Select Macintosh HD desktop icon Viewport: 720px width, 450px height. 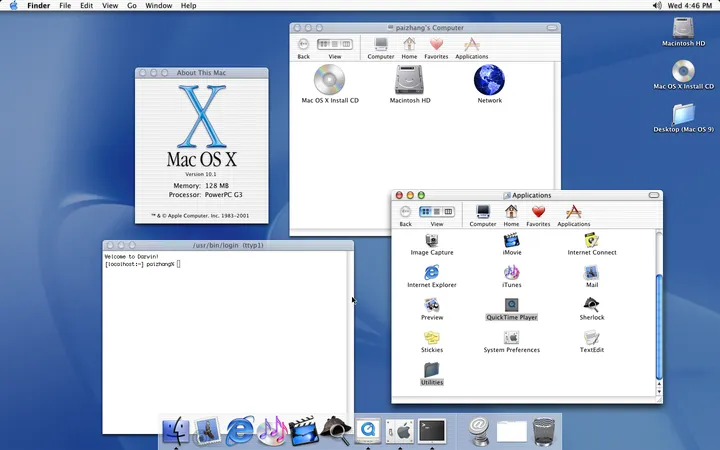point(683,28)
